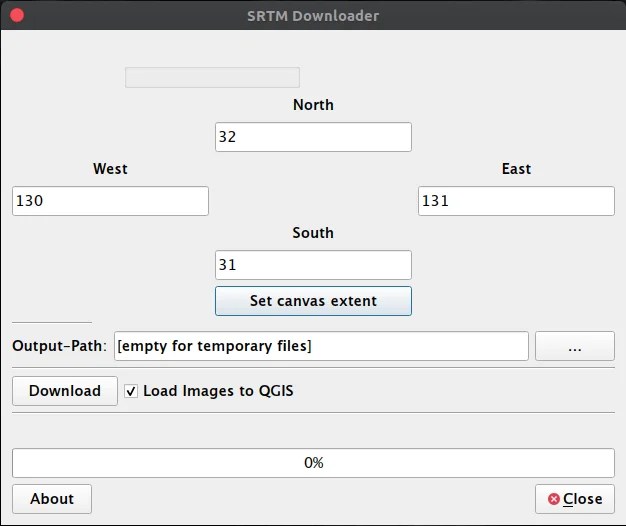This screenshot has width=626, height=526.
Task: Click the 0% progress bar
Action: (313, 463)
